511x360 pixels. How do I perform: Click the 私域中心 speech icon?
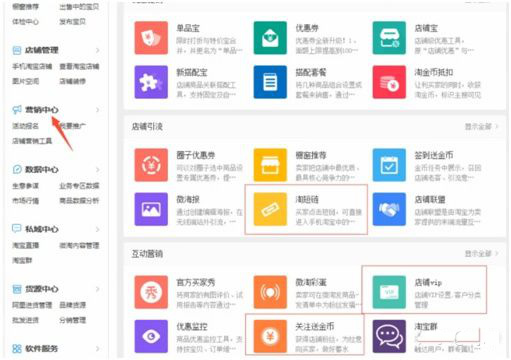click(17, 229)
